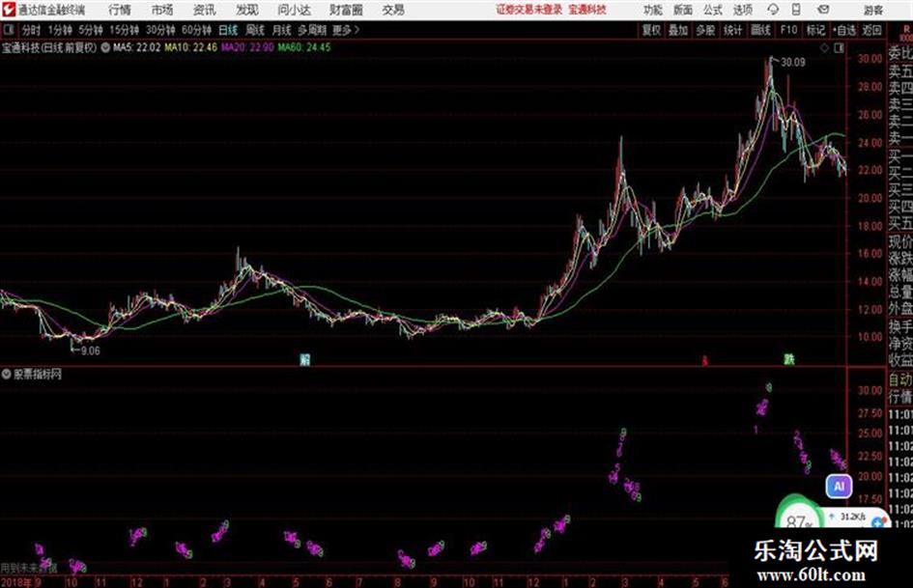
Task: Click the Tongdaxin red logo icon
Action: [8, 10]
